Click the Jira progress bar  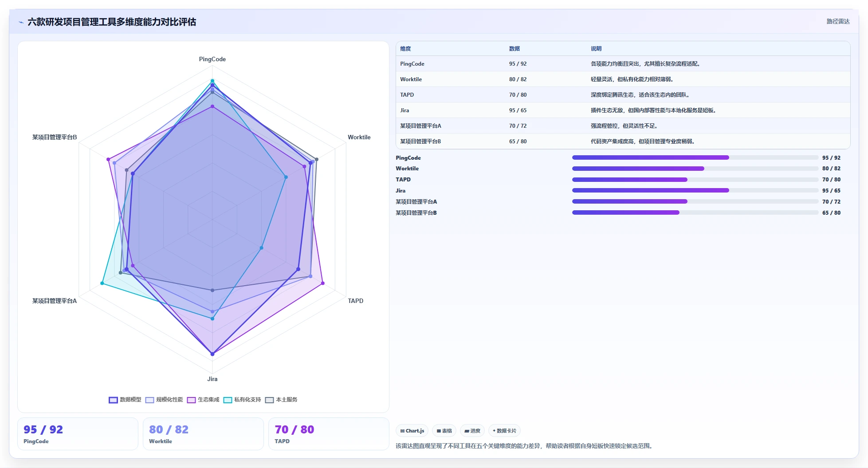[x=695, y=190]
